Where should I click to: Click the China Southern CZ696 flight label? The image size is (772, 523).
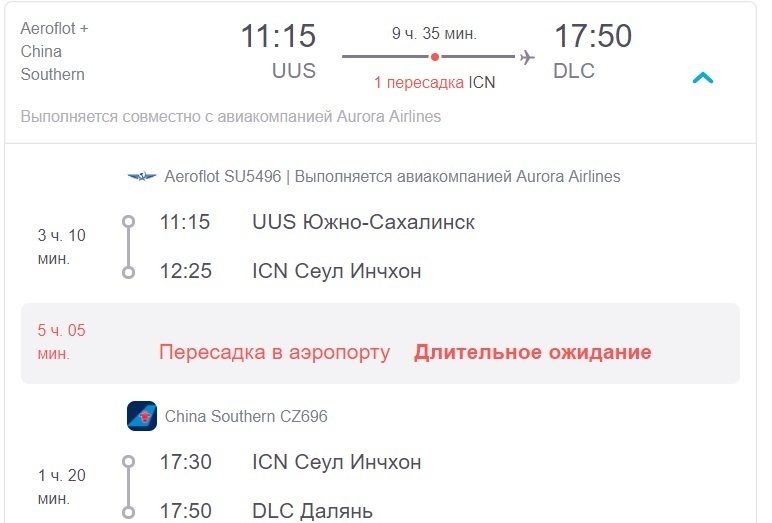pos(246,416)
